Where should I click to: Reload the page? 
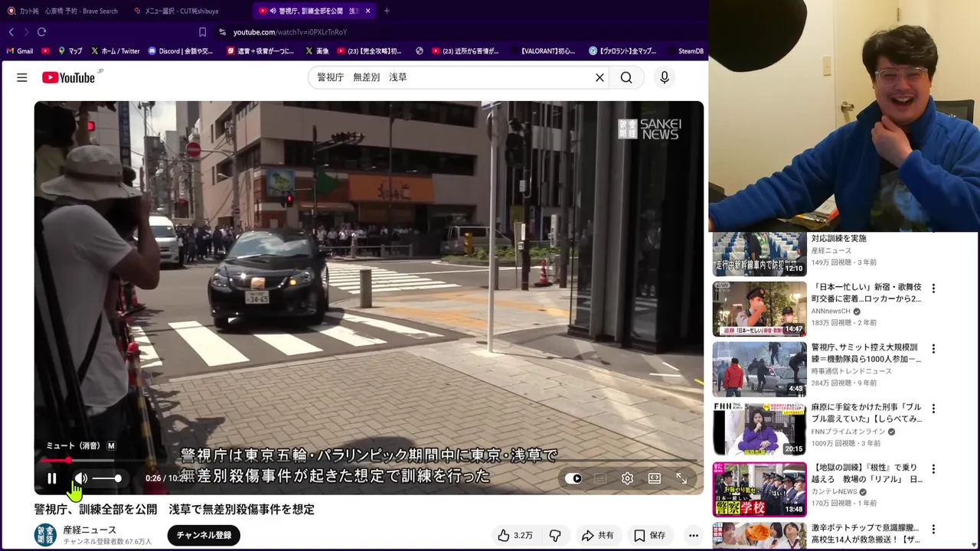point(41,32)
